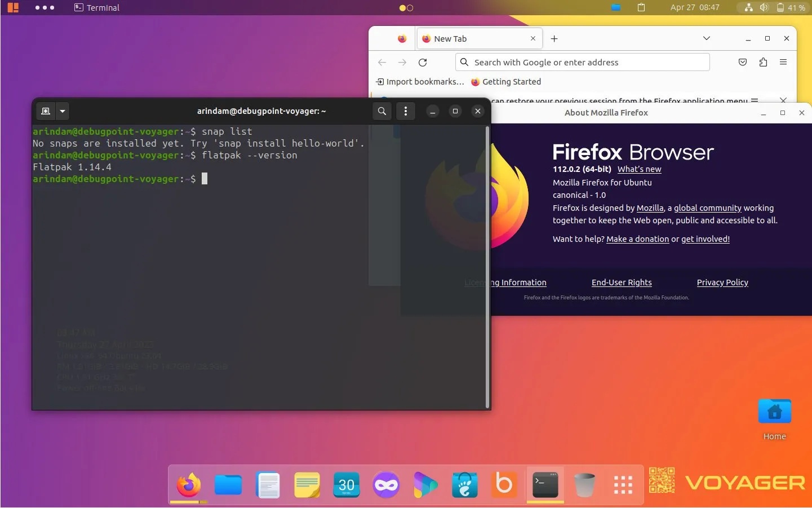Open Firefox's list all tabs chevron
The height and width of the screenshot is (508, 812).
(x=706, y=38)
